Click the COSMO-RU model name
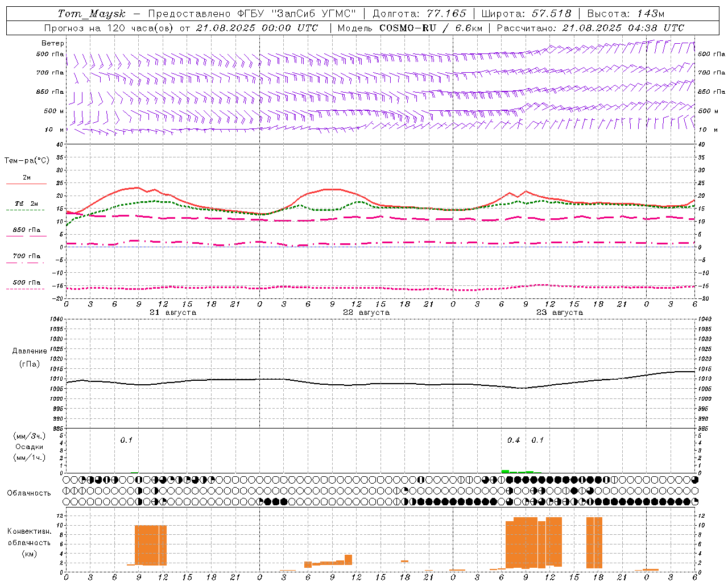The width and height of the screenshot is (728, 582). coord(408,28)
